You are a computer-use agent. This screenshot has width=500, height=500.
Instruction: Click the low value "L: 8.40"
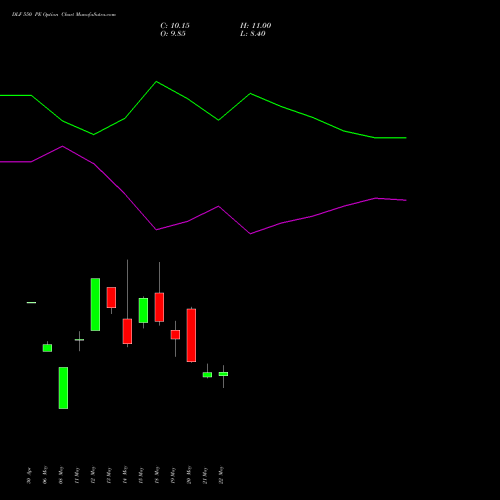tap(253, 34)
